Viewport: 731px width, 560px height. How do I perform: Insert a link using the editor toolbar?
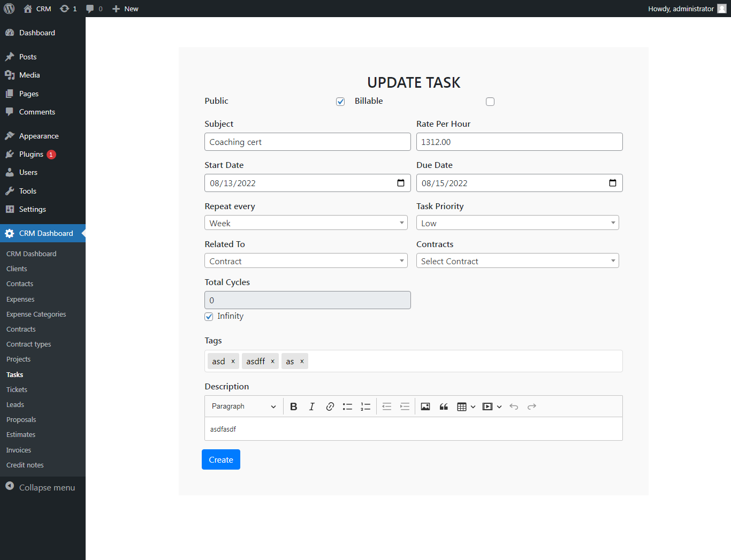(x=330, y=406)
